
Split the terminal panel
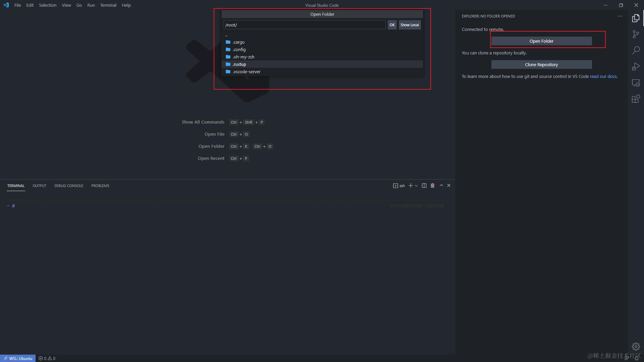pyautogui.click(x=424, y=186)
